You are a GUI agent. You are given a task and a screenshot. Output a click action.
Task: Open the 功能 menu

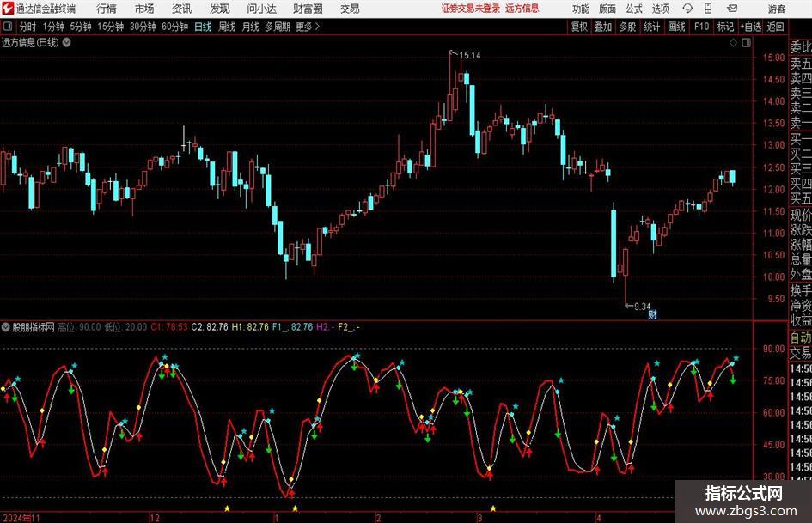tap(581, 9)
